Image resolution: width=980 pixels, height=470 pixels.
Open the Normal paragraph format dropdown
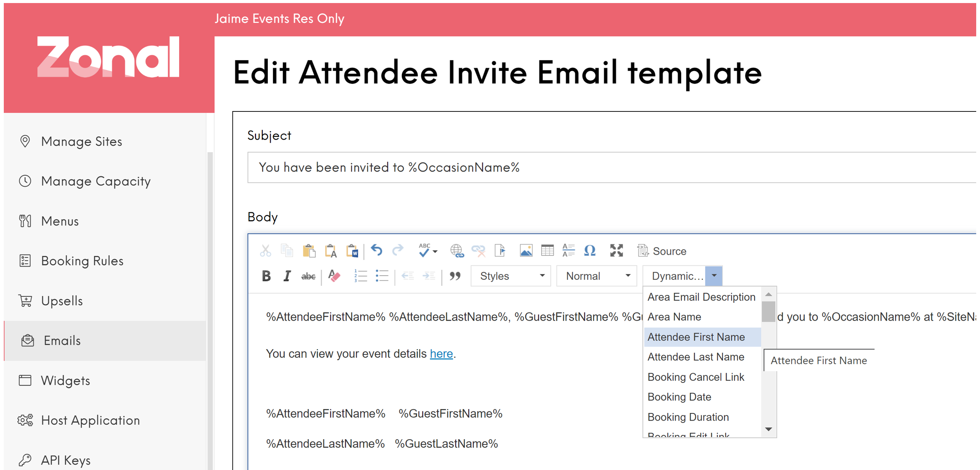(597, 276)
